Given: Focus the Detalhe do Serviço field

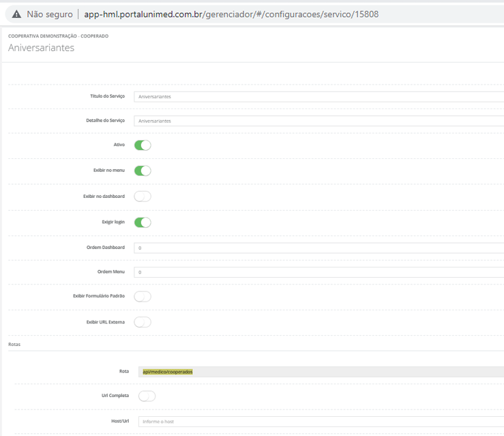Looking at the screenshot, I should 319,121.
